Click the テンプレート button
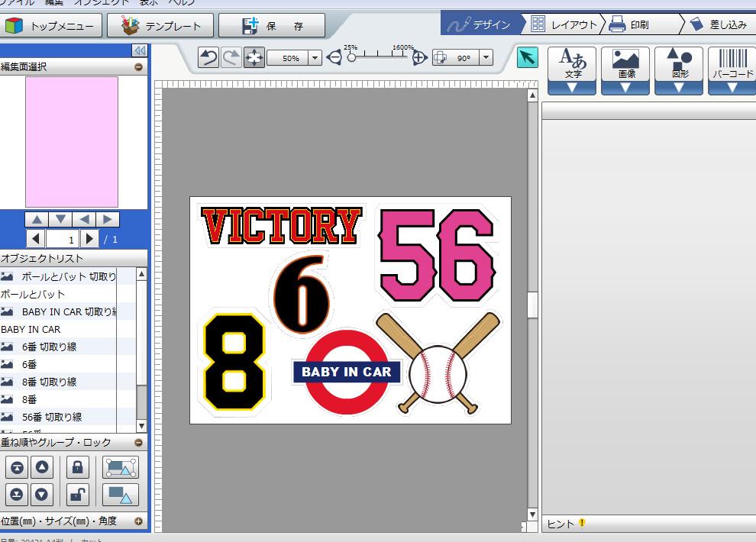The width and height of the screenshot is (756, 542). pyautogui.click(x=162, y=26)
